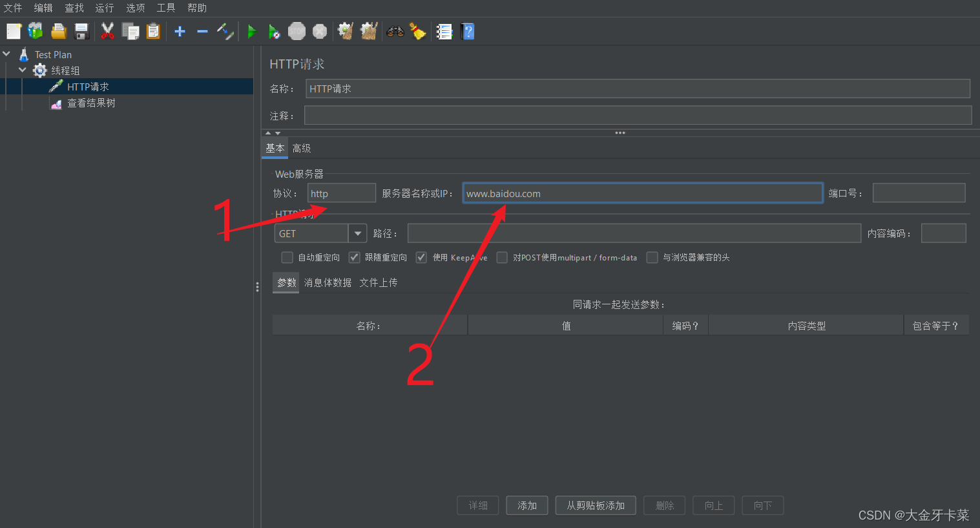The width and height of the screenshot is (980, 528).
Task: Click the Copy icon in the toolbar
Action: coord(130,31)
